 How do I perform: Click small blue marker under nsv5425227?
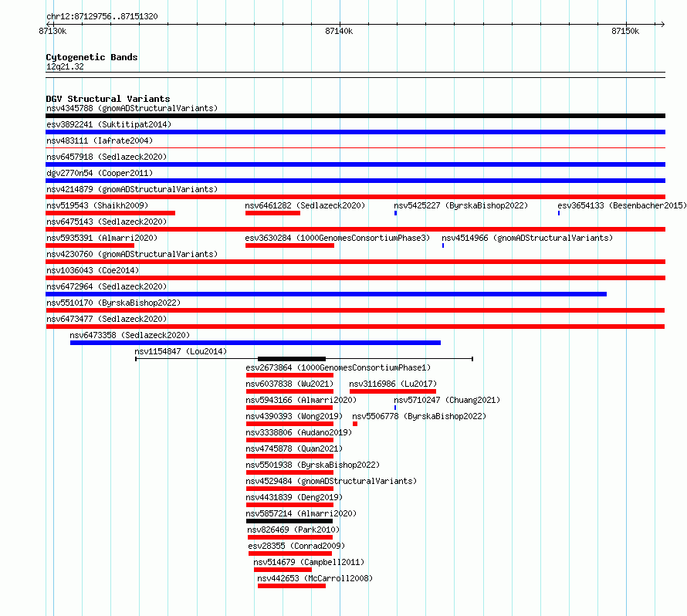pyautogui.click(x=396, y=213)
